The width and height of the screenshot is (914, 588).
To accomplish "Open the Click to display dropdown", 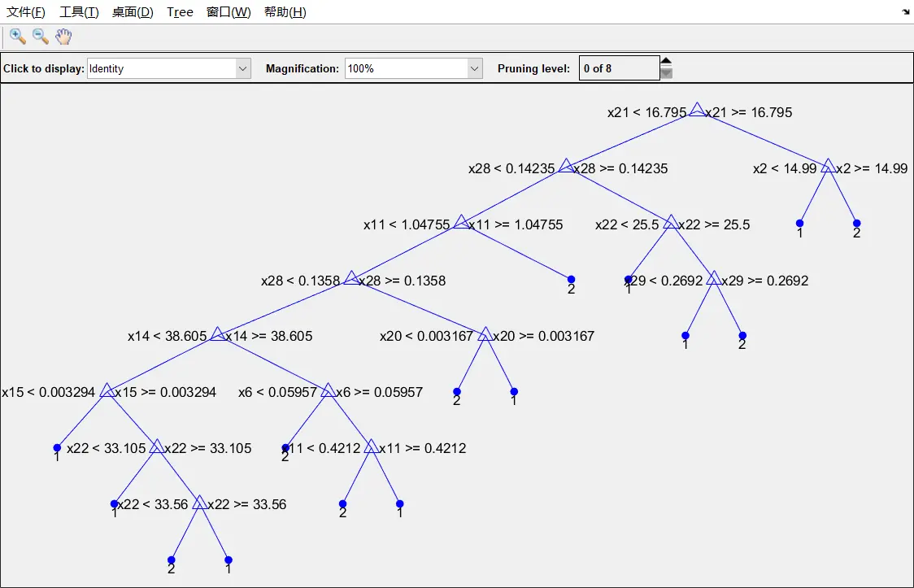I will click(169, 68).
